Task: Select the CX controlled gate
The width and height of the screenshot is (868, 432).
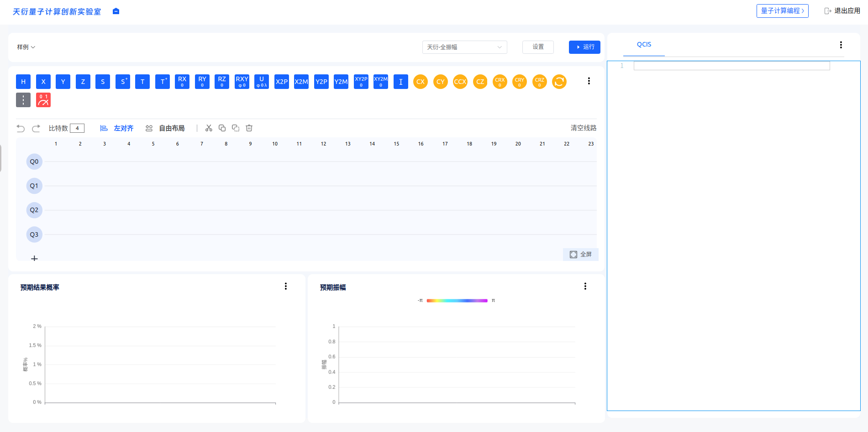Action: pyautogui.click(x=421, y=82)
